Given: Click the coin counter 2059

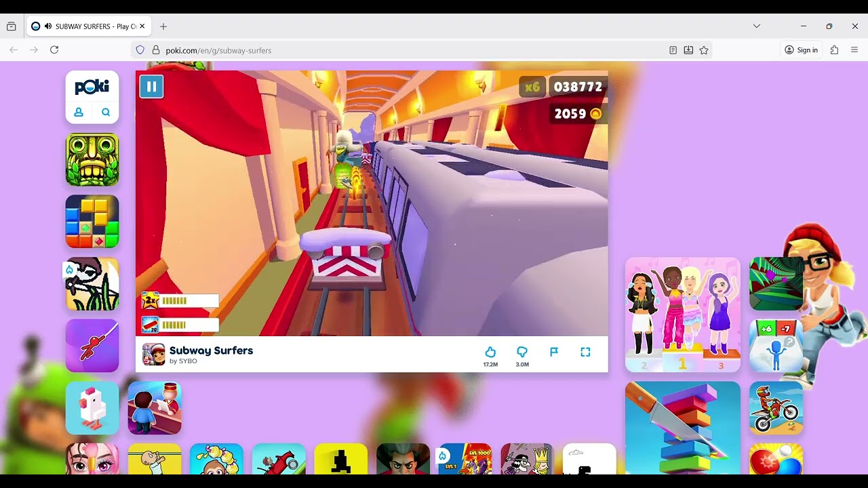Looking at the screenshot, I should tap(577, 114).
